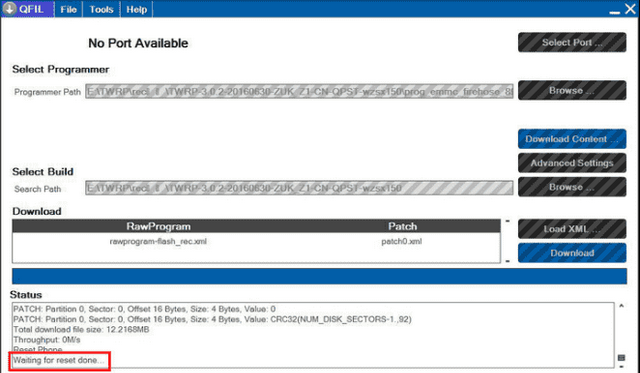Click the Programmer Path input field
The width and height of the screenshot is (640, 373).
(299, 92)
